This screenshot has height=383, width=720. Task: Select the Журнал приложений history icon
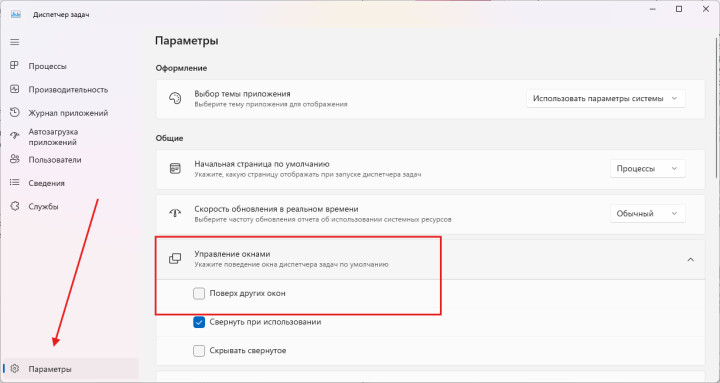pyautogui.click(x=15, y=113)
